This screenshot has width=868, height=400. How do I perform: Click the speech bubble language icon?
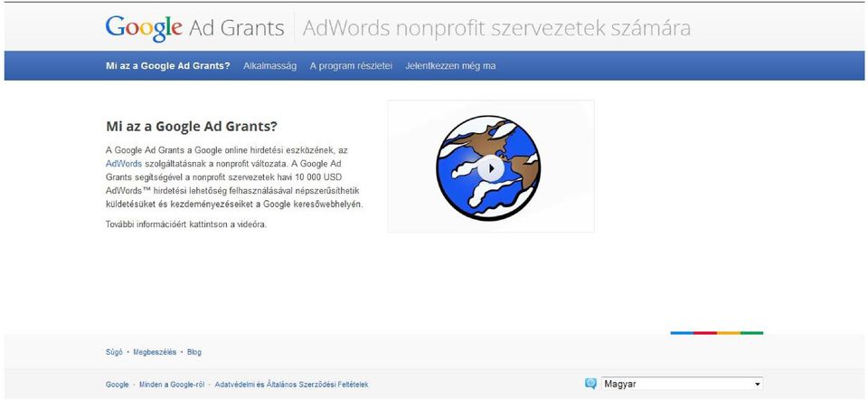[590, 384]
